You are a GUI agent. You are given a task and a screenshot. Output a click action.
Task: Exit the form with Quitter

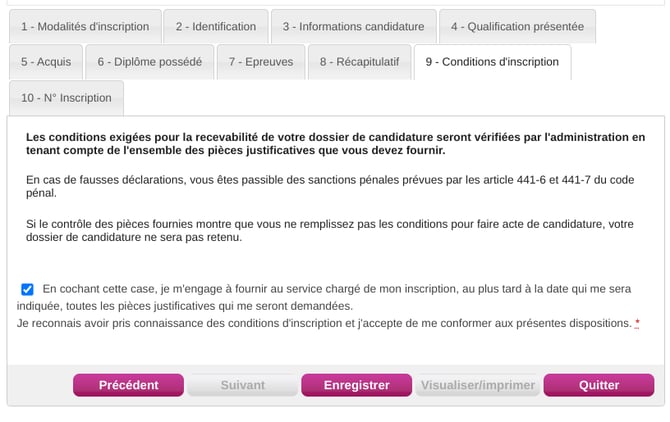[x=599, y=385]
